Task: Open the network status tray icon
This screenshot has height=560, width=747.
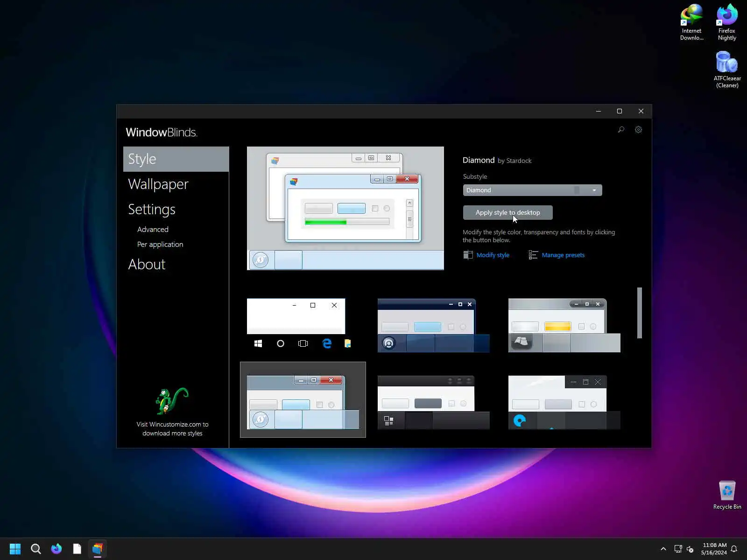Action: click(x=678, y=549)
